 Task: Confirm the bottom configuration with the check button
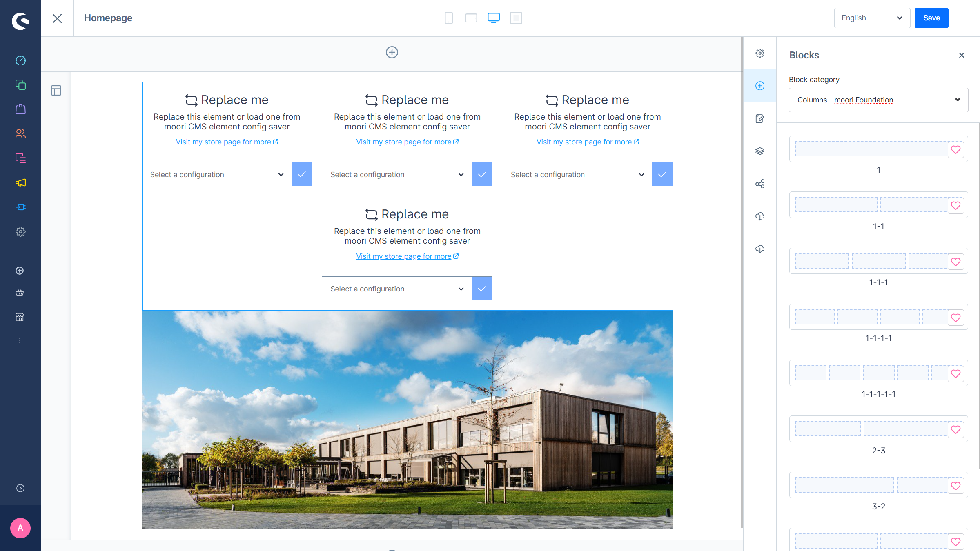(x=482, y=289)
